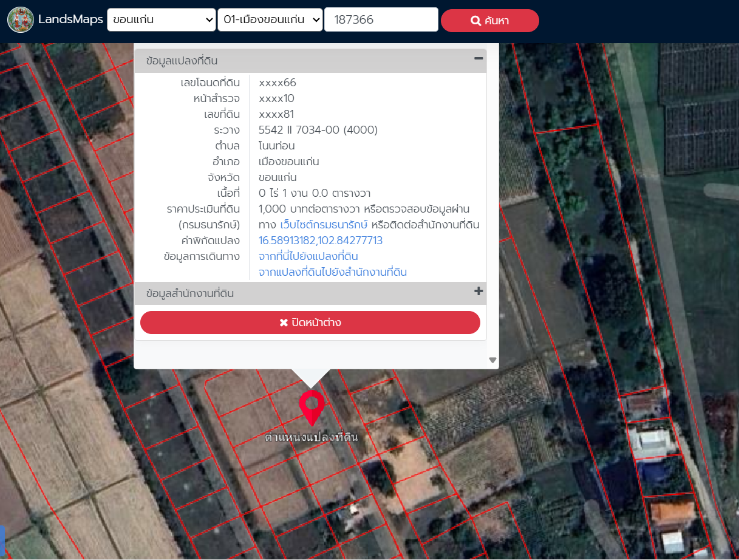739x560 pixels.
Task: Open link จากแปลงที่ดินไปยังสำนักงานที่ดิน
Action: (333, 272)
